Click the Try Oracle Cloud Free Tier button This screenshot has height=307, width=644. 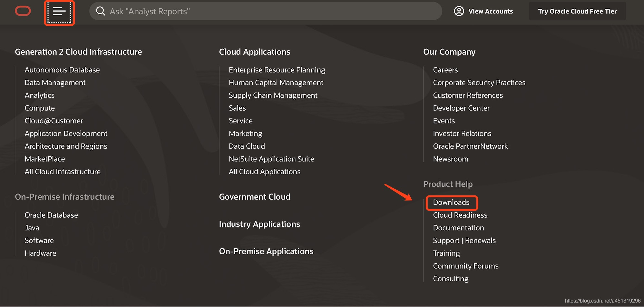click(577, 11)
